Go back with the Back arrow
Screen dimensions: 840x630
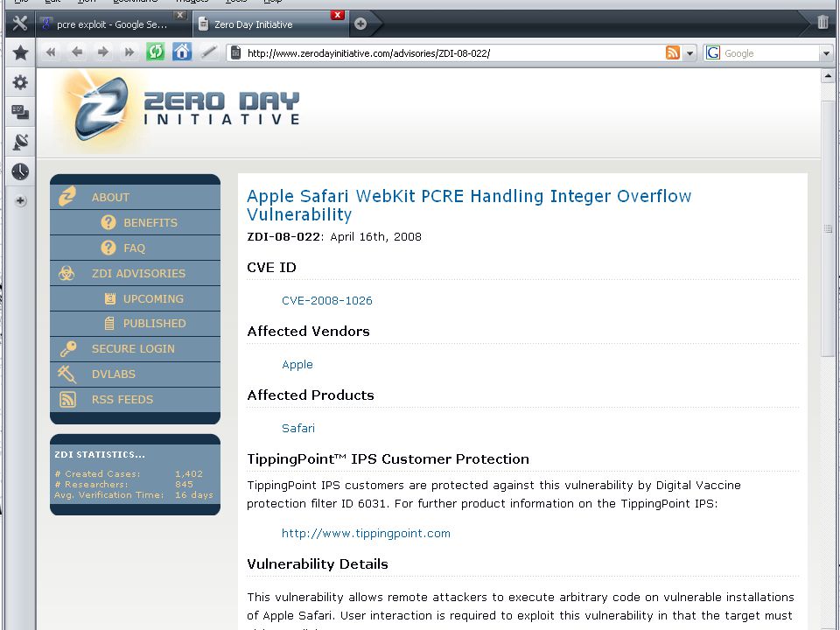click(77, 52)
